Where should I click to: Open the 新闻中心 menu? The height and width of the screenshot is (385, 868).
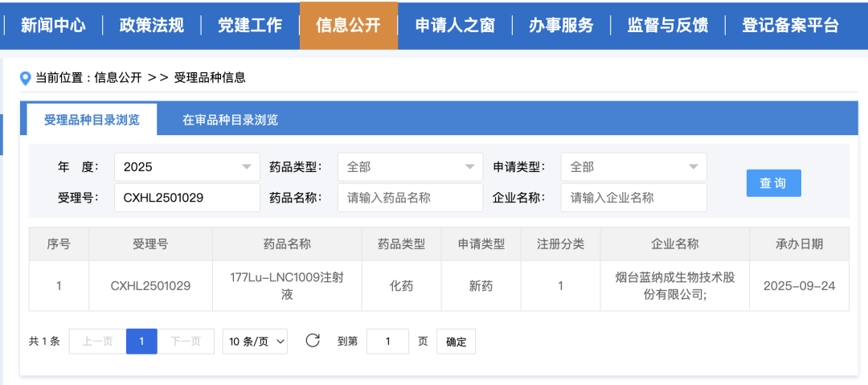tap(53, 25)
